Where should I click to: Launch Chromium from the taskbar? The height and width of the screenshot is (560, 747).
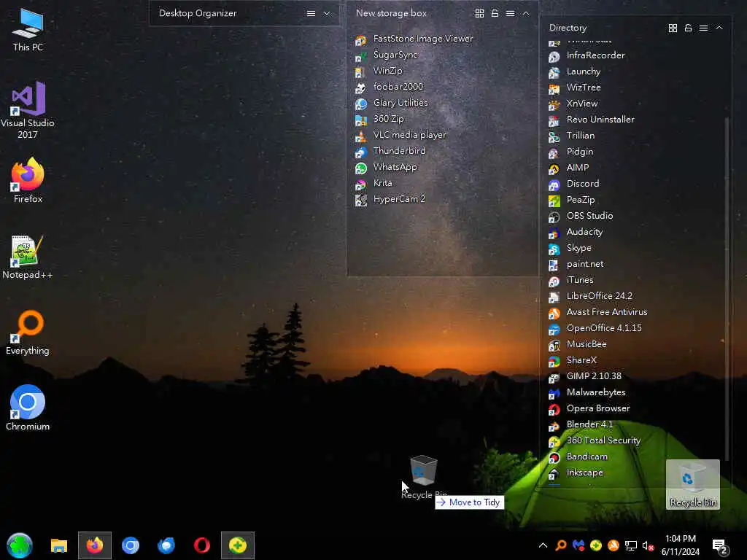coord(131,545)
